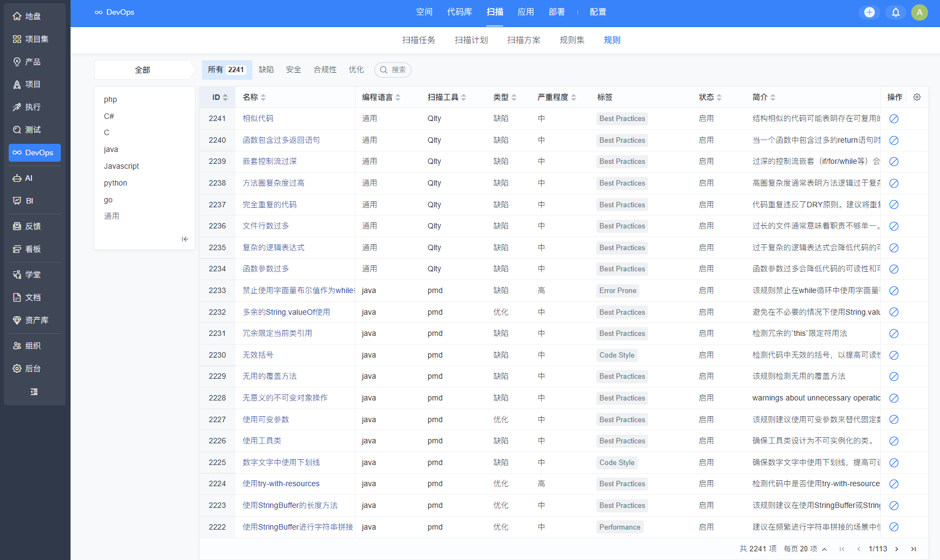Screen dimensions: 940x560
Task: Select python in language list
Action: point(116,183)
